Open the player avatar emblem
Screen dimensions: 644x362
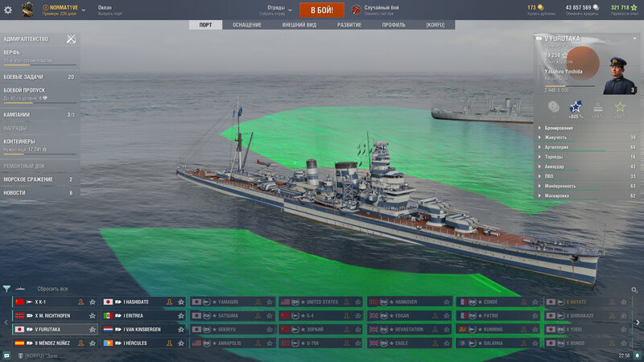27,10
